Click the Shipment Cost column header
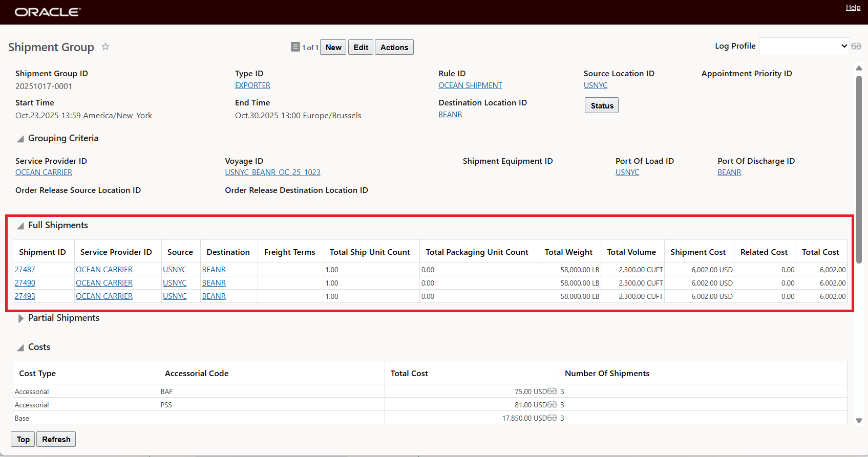 (x=698, y=252)
